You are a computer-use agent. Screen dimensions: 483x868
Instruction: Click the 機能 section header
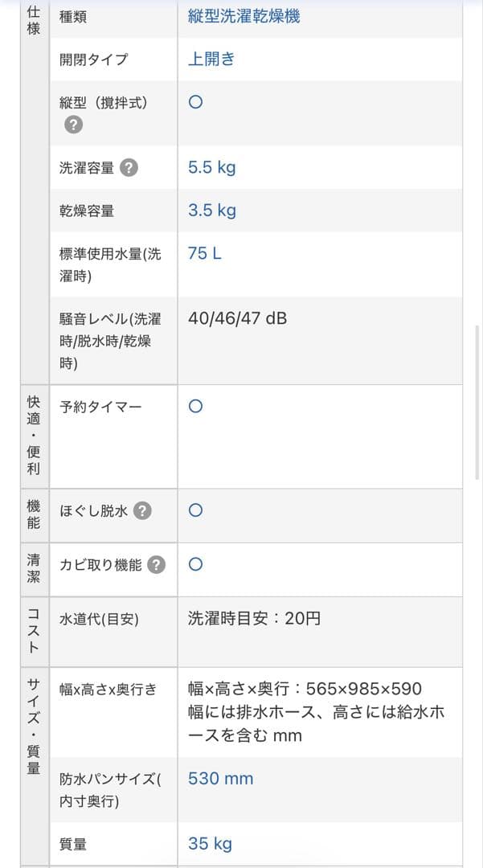(x=33, y=517)
